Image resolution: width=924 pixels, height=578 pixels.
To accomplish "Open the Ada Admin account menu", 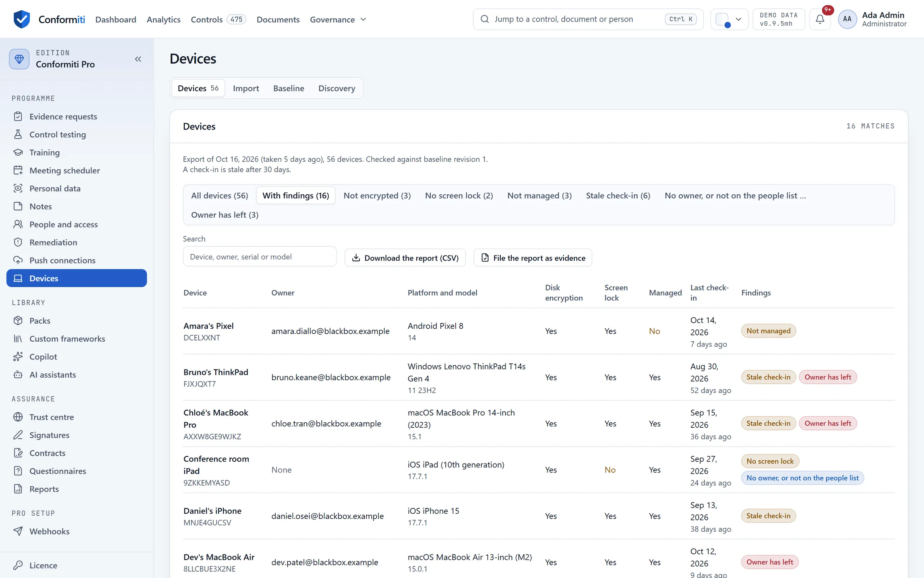I will pyautogui.click(x=872, y=19).
